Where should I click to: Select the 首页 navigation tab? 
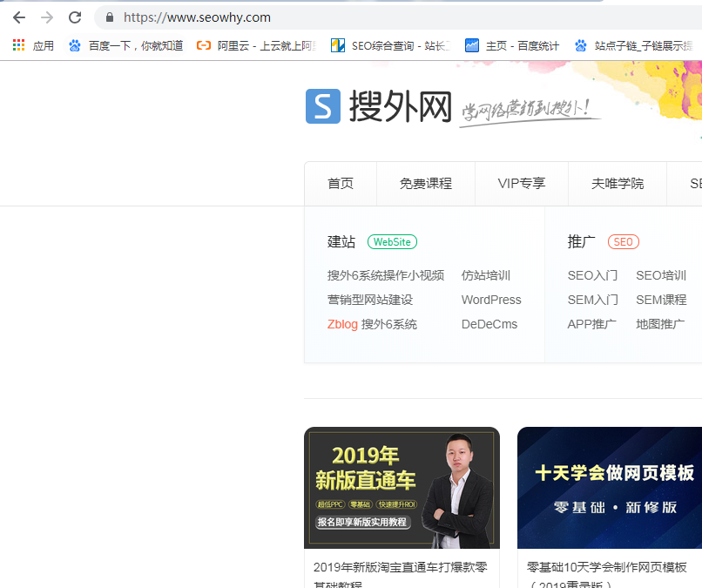click(x=341, y=184)
